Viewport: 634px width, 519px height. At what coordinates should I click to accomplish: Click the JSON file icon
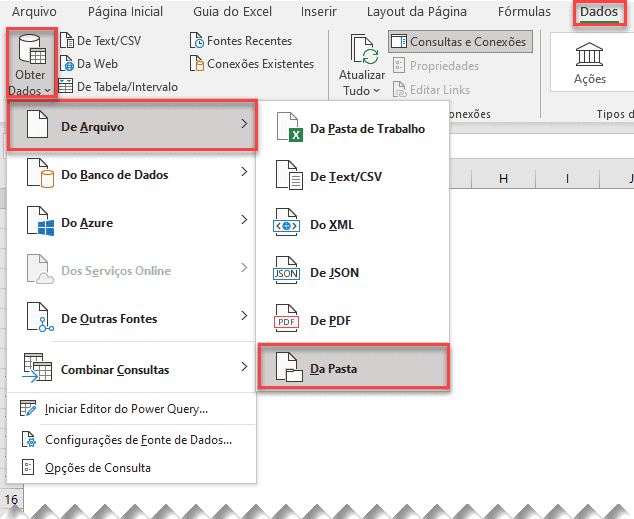tap(287, 270)
